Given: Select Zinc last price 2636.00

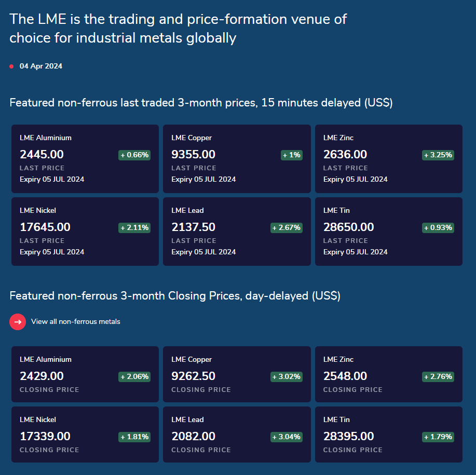Looking at the screenshot, I should click(x=345, y=155).
